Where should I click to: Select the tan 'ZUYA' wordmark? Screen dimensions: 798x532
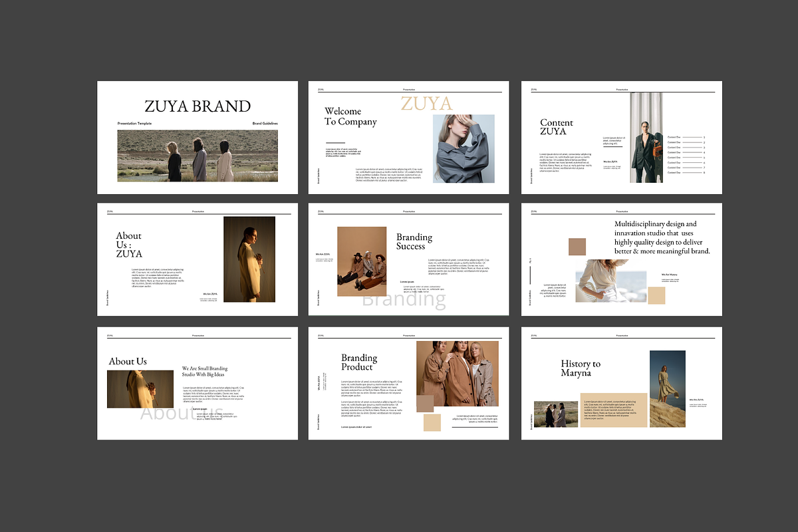click(426, 103)
